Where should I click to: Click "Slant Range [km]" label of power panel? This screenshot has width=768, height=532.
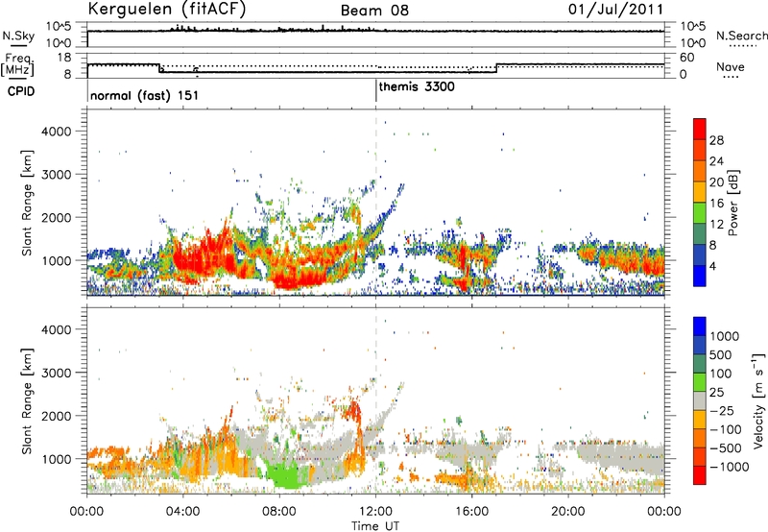(27, 203)
